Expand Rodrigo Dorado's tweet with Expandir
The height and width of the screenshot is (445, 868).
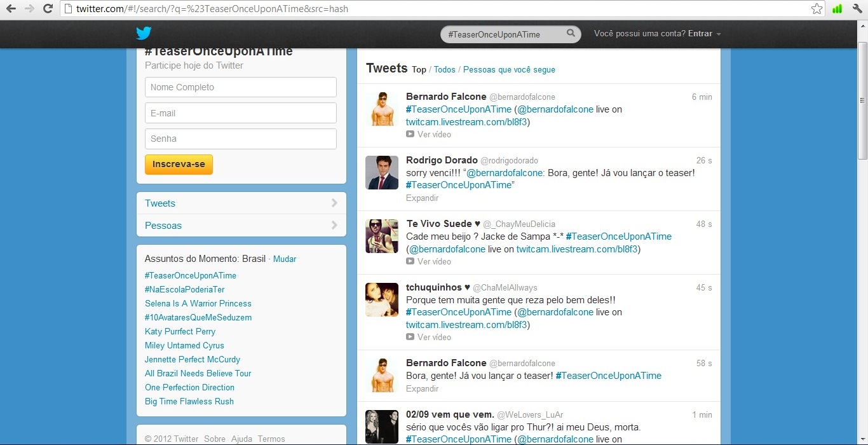pyautogui.click(x=423, y=198)
